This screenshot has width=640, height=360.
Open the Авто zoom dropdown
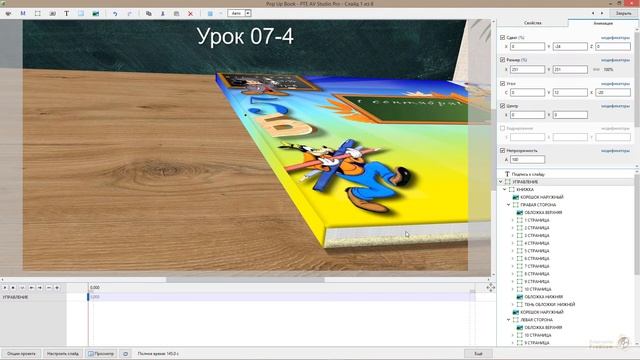click(x=248, y=13)
